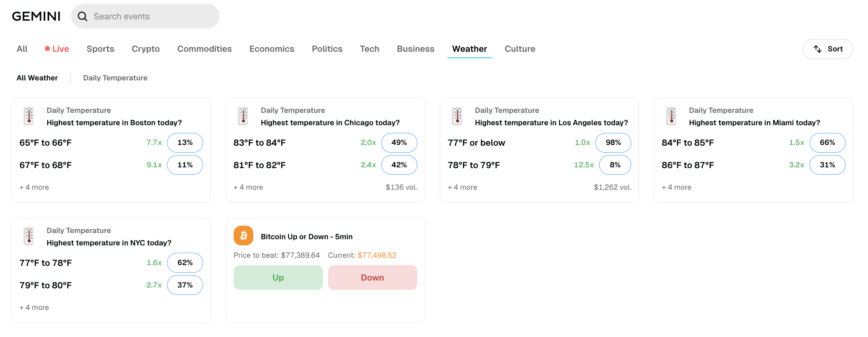Image resolution: width=868 pixels, height=337 pixels.
Task: Select the All Weather filter
Action: click(x=37, y=78)
